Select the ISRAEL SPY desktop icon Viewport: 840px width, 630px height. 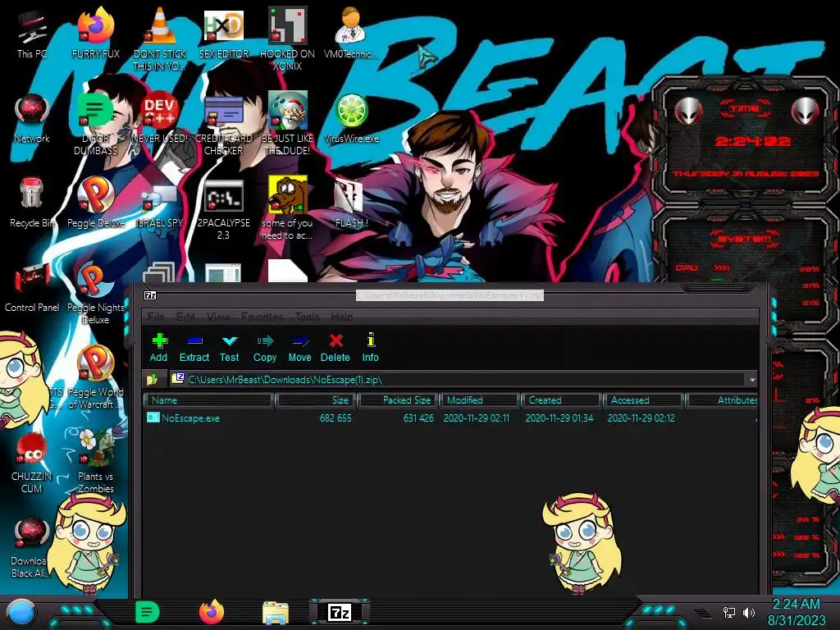point(160,206)
